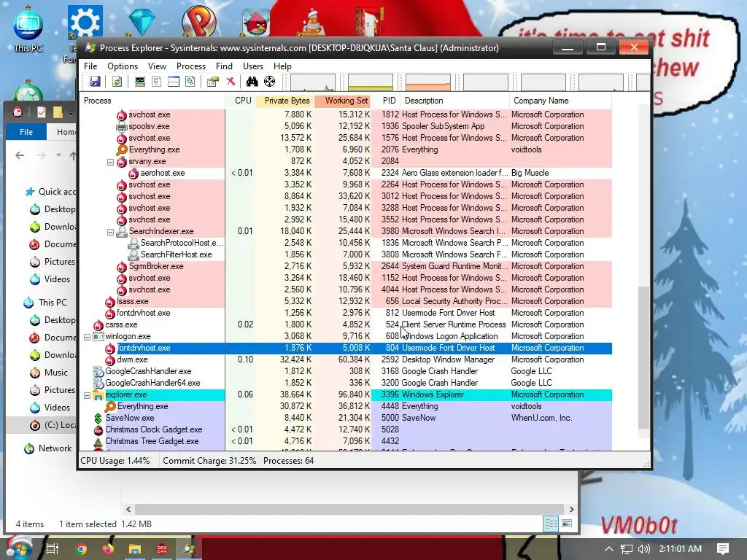
Task: Click the DLL/handle view toolbar icon
Action: (190, 82)
